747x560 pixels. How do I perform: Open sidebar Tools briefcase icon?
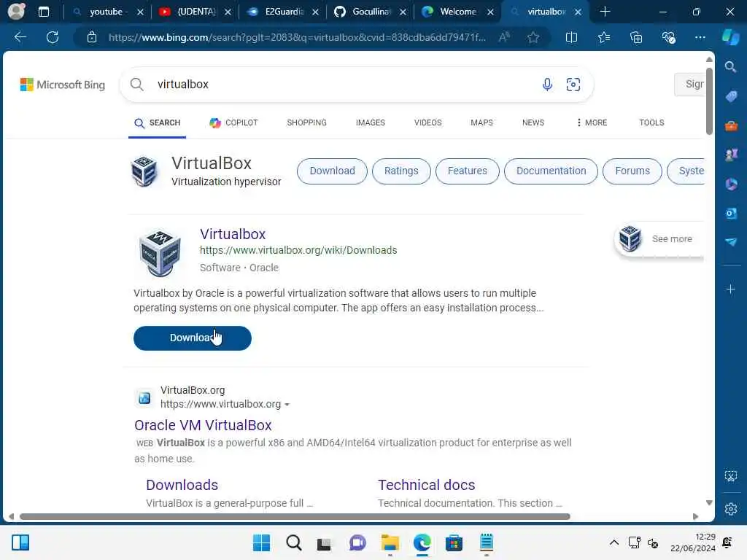coord(731,125)
